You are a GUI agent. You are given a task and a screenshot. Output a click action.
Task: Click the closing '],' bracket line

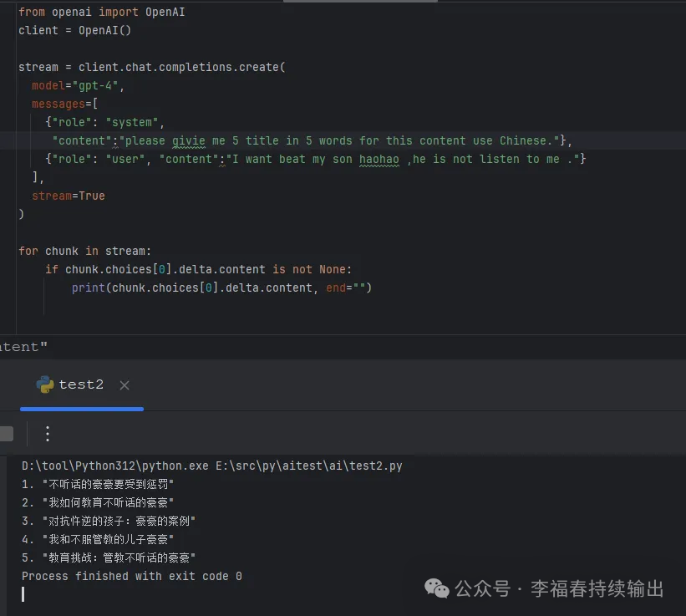pyautogui.click(x=38, y=177)
